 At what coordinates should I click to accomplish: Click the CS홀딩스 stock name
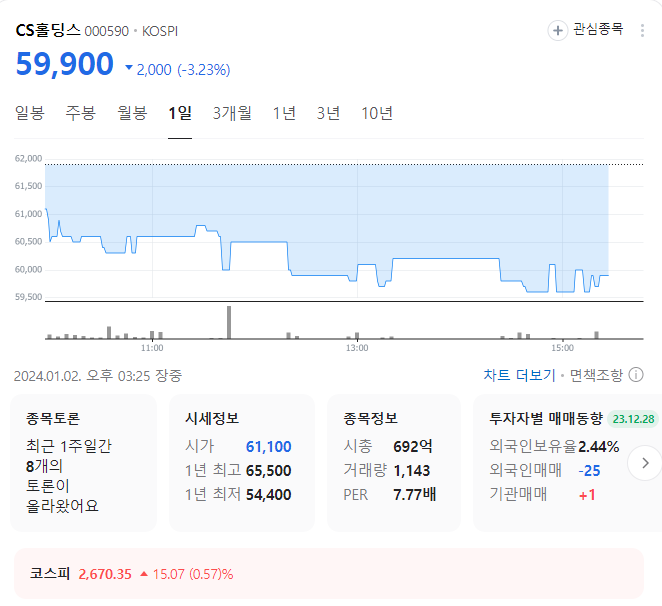point(48,30)
